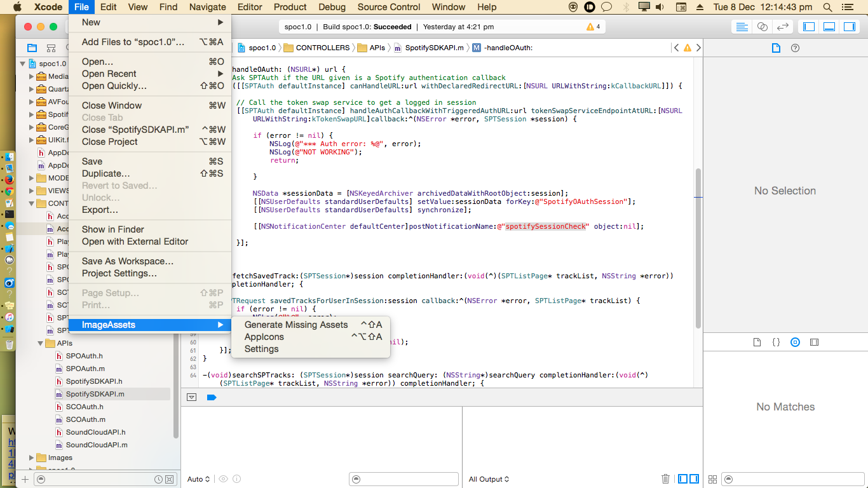
Task: Toggle the Navigator panel visibility
Action: click(809, 27)
